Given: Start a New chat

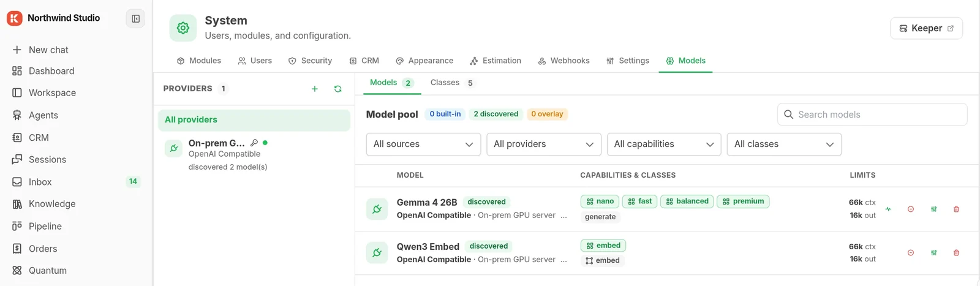Looking at the screenshot, I should [40, 50].
